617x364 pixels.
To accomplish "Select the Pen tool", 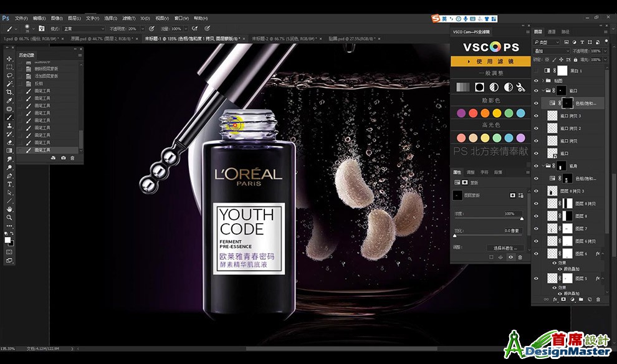I will tap(9, 176).
